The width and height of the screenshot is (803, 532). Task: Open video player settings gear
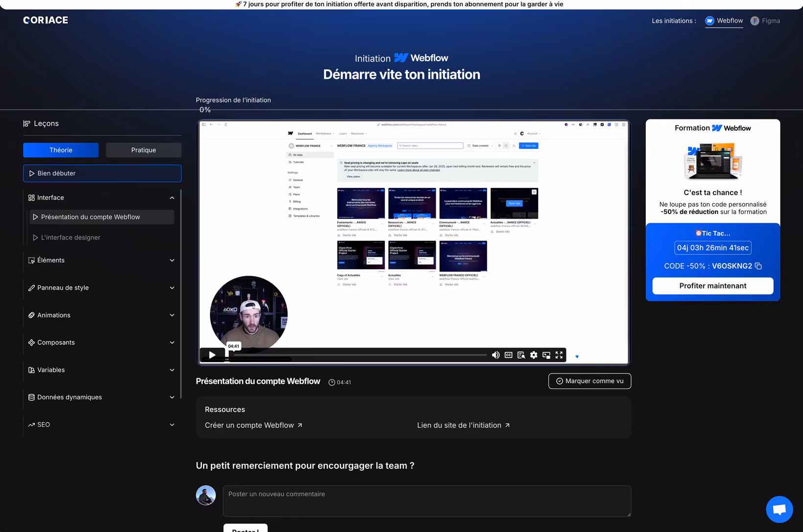tap(534, 355)
